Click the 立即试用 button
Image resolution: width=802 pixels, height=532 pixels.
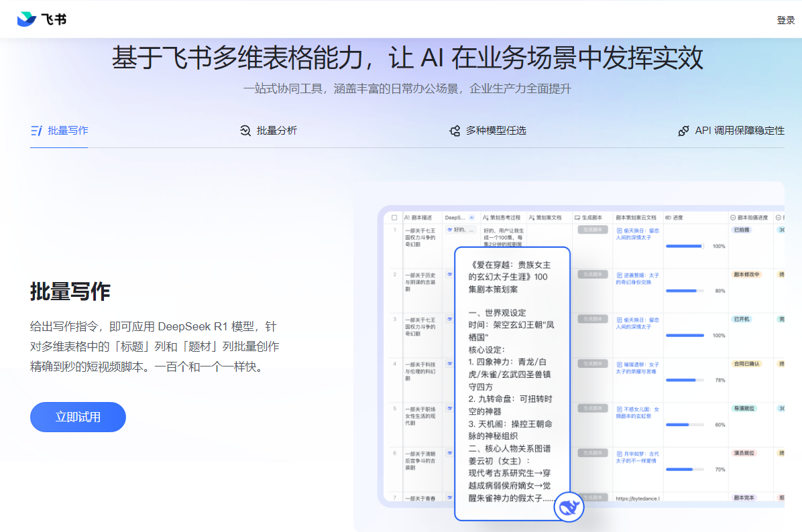(x=78, y=417)
